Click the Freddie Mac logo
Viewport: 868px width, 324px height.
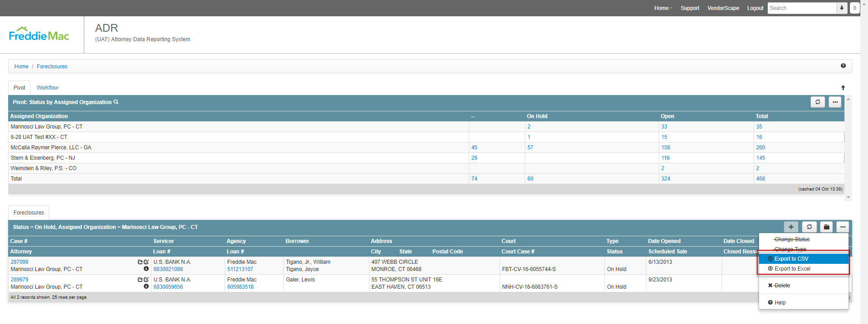tap(39, 34)
